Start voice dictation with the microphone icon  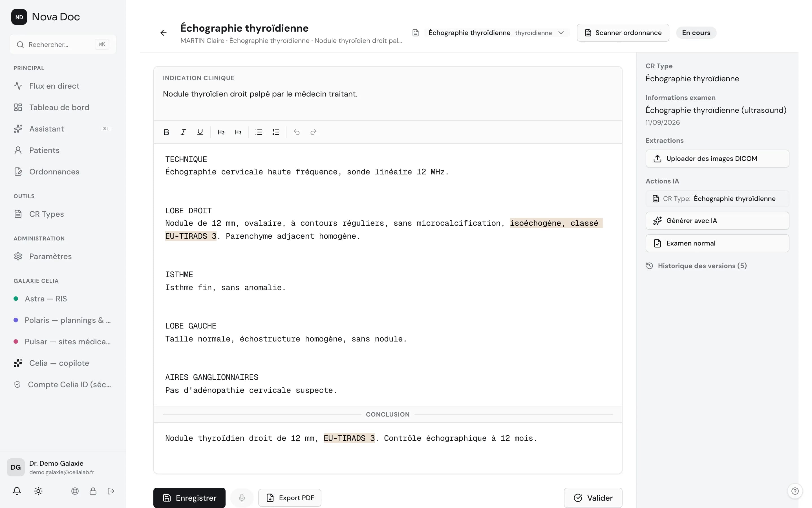(x=242, y=498)
